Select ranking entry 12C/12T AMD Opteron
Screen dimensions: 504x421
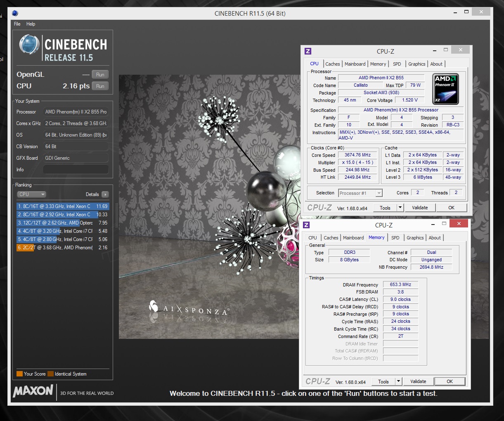(63, 223)
